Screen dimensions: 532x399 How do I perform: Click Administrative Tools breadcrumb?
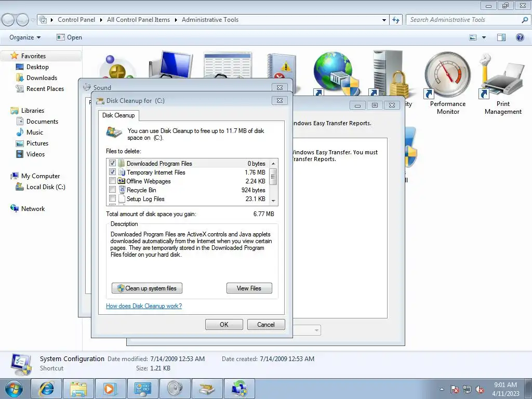[210, 20]
